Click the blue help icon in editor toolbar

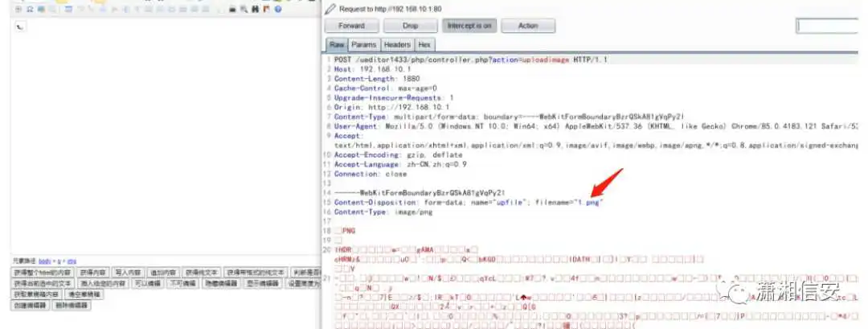(x=278, y=10)
